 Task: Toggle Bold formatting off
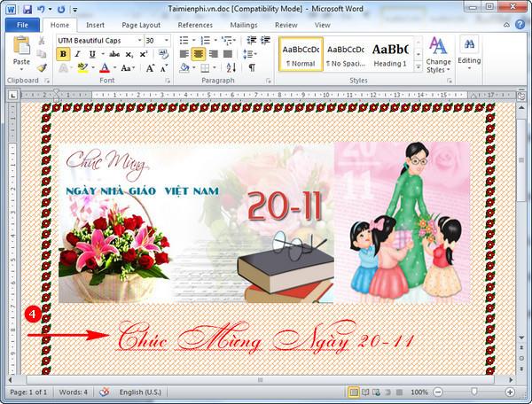click(x=63, y=54)
